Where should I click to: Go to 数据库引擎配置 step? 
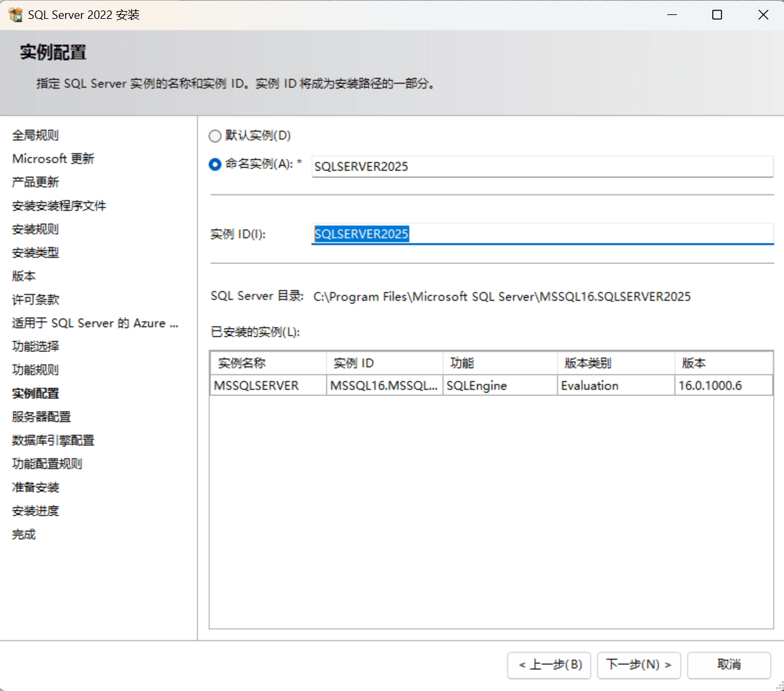(53, 440)
